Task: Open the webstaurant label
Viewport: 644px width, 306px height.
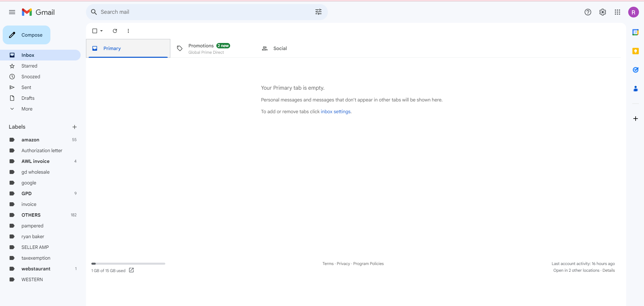Action: [x=40, y=269]
